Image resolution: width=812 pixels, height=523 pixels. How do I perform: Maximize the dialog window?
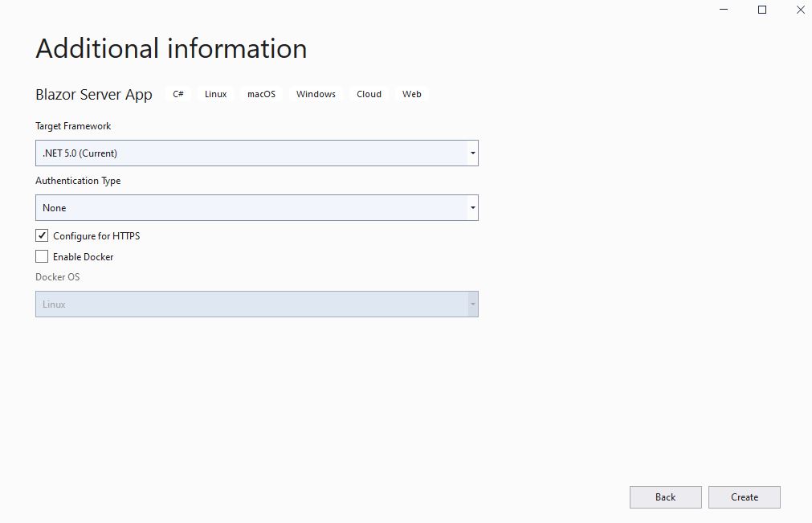(761, 10)
